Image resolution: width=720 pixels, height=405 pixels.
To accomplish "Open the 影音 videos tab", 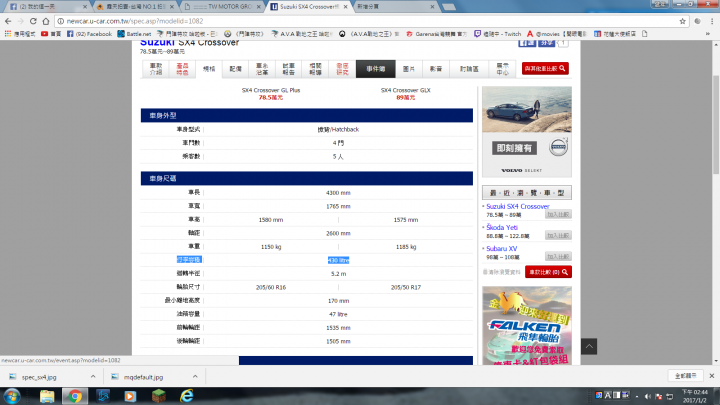I will 436,69.
